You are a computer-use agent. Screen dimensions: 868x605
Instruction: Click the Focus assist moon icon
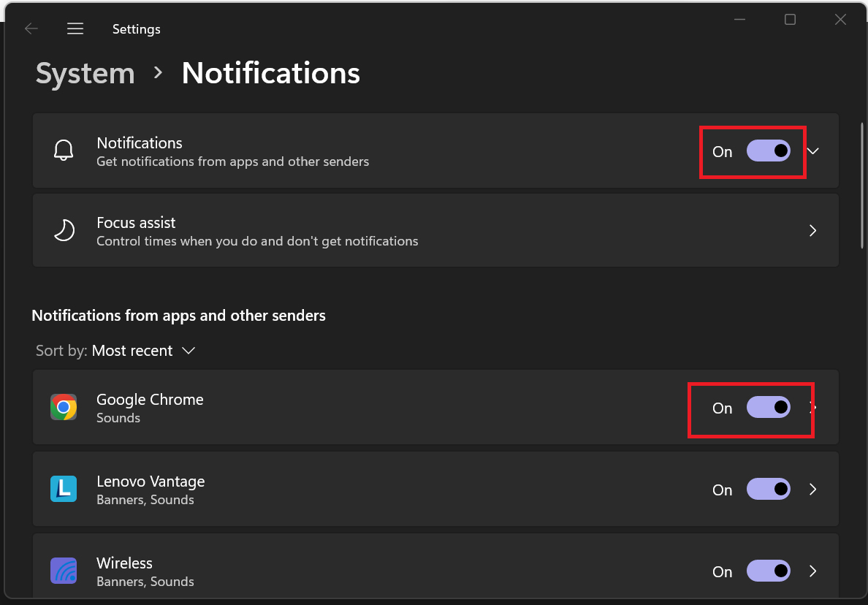(64, 231)
